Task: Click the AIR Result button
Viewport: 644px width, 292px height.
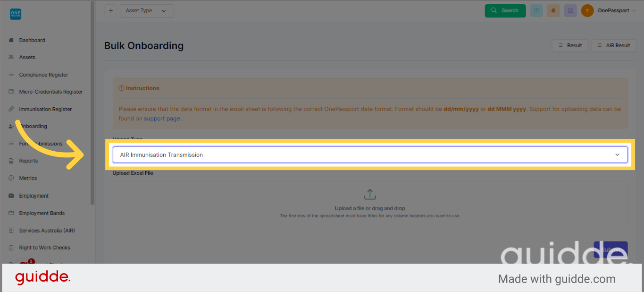Action: (x=613, y=45)
